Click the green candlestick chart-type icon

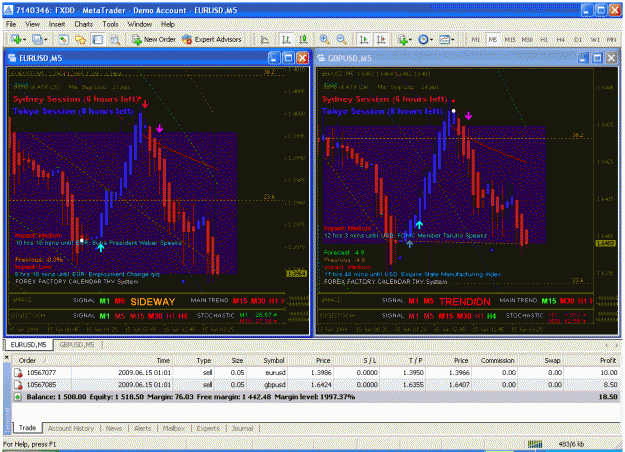point(303,39)
